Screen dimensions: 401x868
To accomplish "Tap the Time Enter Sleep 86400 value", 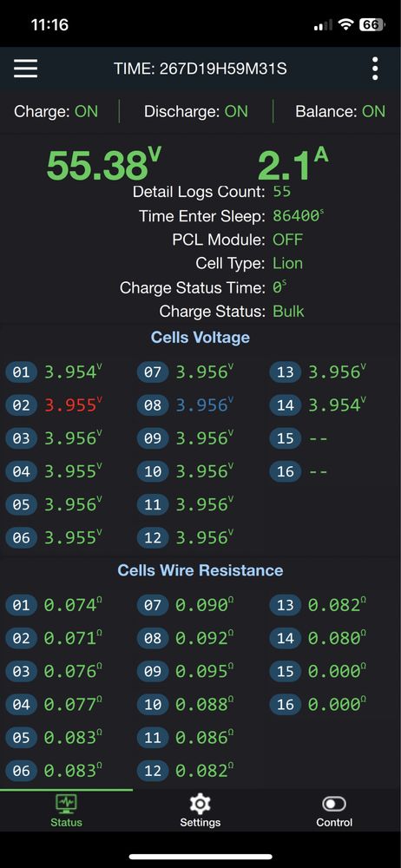I will 298,216.
